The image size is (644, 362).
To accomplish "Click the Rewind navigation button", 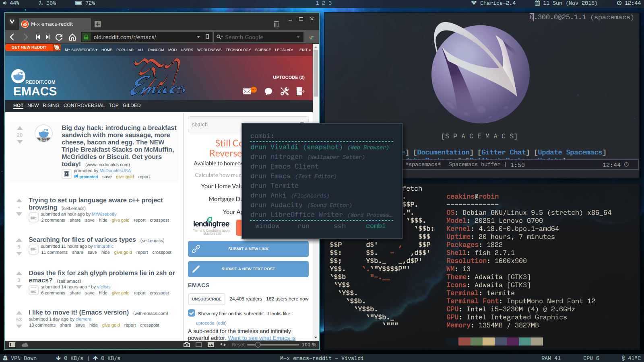I will tap(38, 37).
